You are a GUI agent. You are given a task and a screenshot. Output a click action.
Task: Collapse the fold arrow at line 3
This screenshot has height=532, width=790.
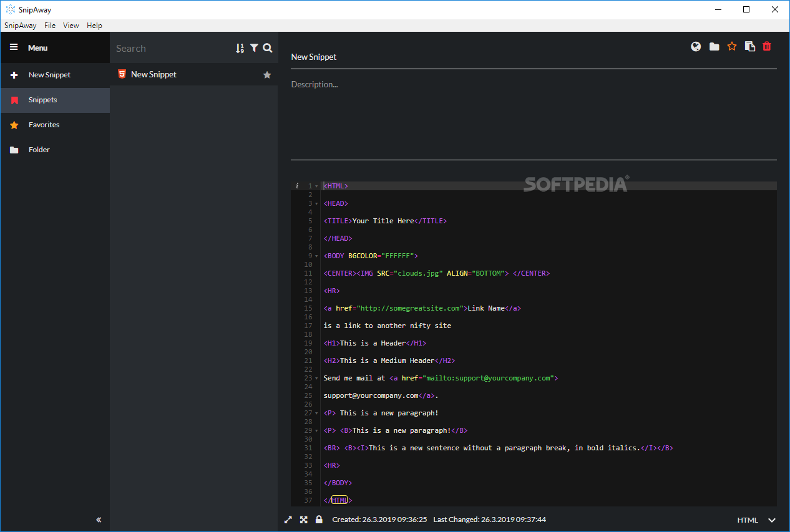pos(317,204)
